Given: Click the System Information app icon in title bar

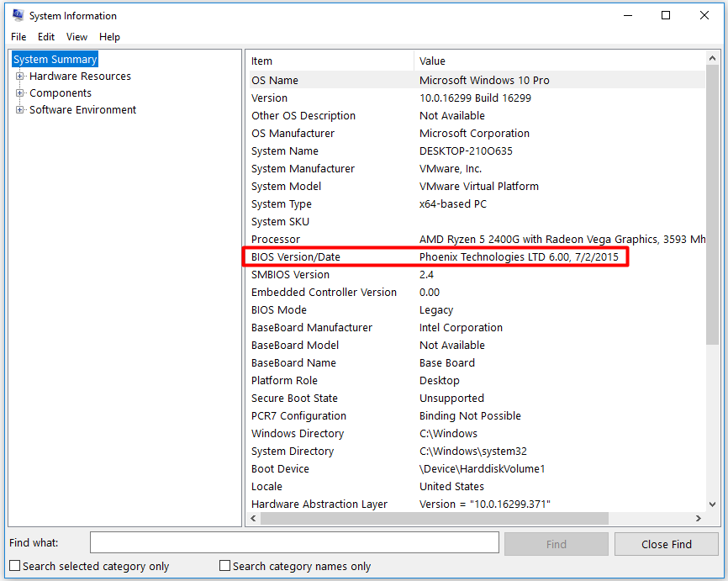Looking at the screenshot, I should (x=17, y=15).
